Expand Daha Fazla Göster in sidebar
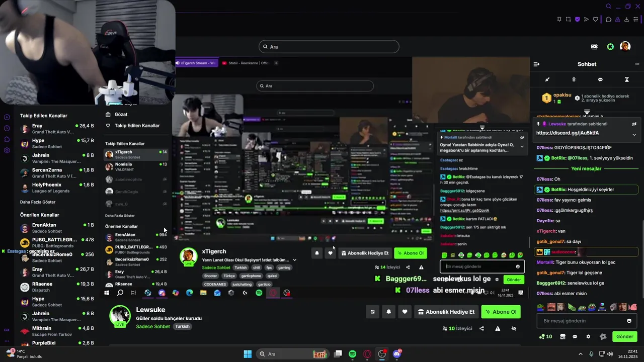 [38, 202]
